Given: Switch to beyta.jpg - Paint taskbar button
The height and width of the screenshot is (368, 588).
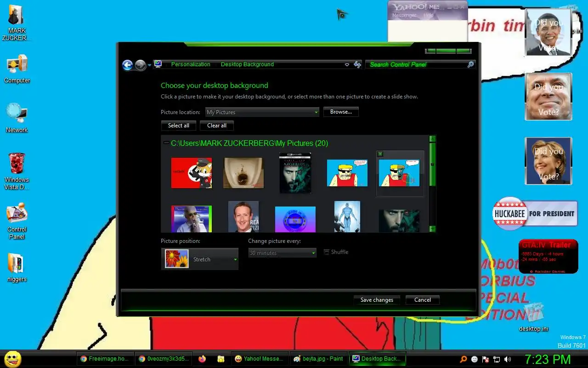Looking at the screenshot, I should pos(318,359).
